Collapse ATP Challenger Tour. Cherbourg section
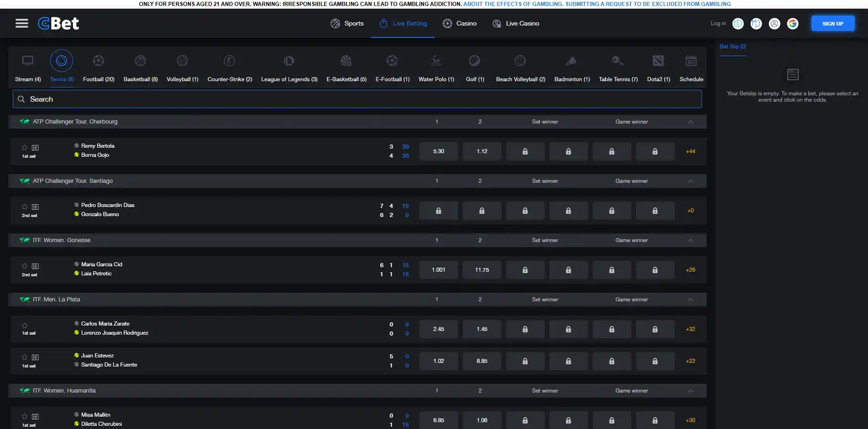Image resolution: width=868 pixels, height=429 pixels. 691,122
